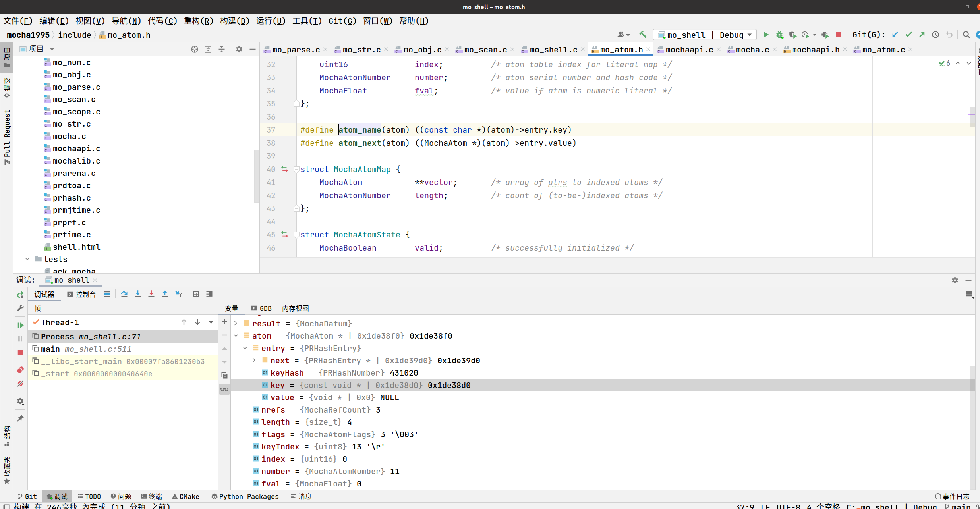Open the TODO tool window button
Viewport: 980px width, 509px height.
pyautogui.click(x=89, y=497)
